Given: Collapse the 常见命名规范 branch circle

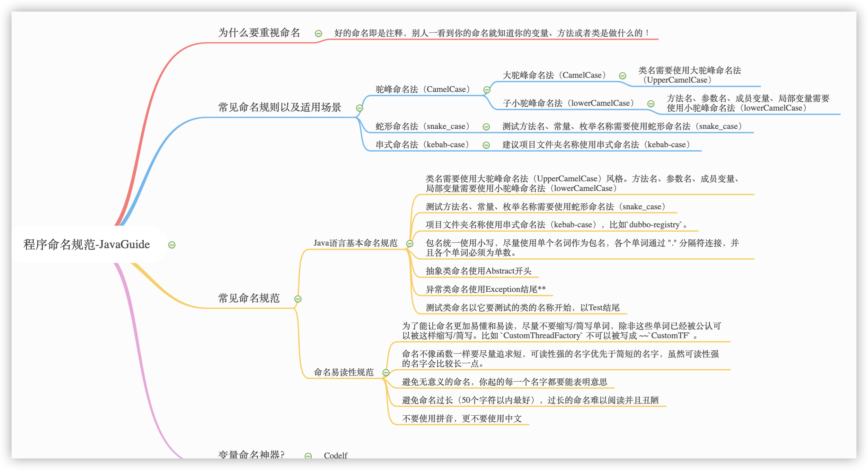Looking at the screenshot, I should 298,299.
